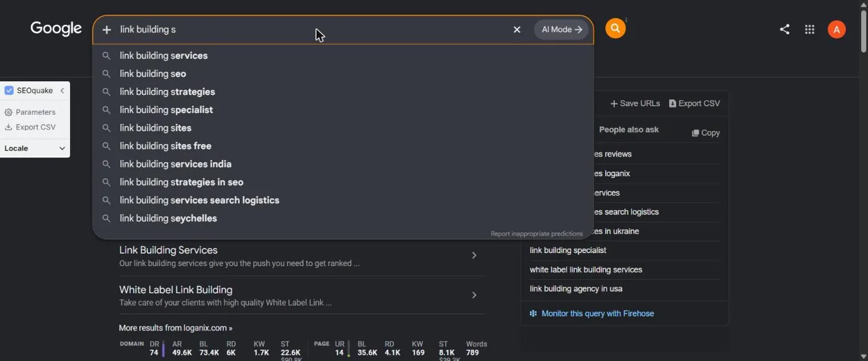This screenshot has height=361, width=868.
Task: Click Export CSV in SEOquake sidebar
Action: coord(30,127)
